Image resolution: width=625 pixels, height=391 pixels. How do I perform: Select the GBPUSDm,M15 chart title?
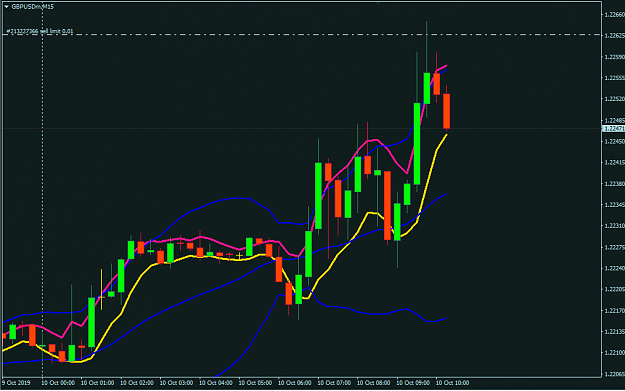32,7
